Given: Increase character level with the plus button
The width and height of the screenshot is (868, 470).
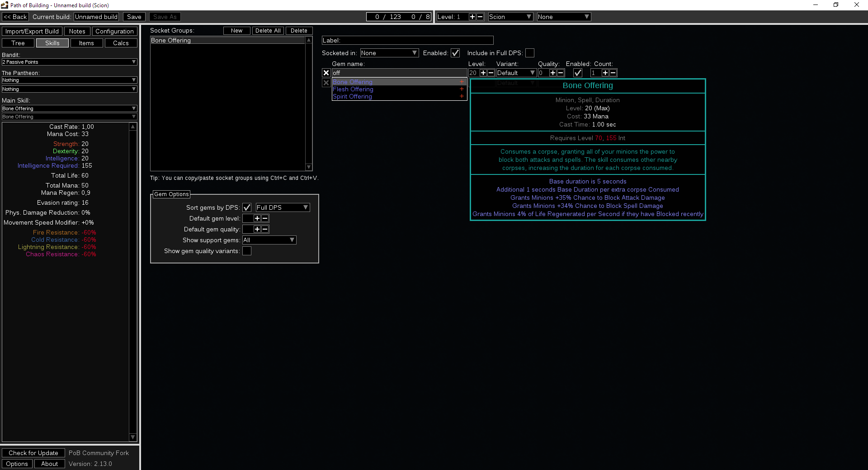Looking at the screenshot, I should (x=472, y=17).
